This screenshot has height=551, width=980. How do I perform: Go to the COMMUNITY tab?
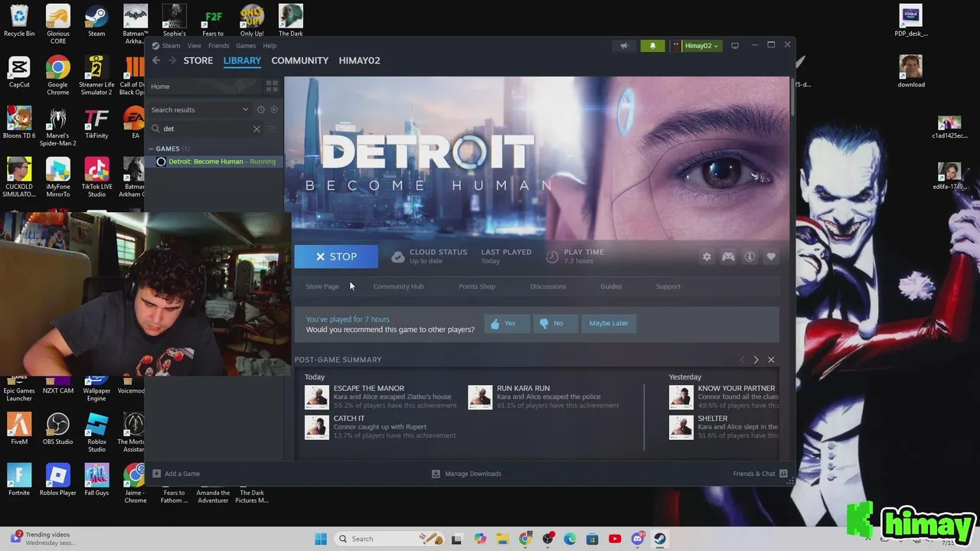point(299,60)
